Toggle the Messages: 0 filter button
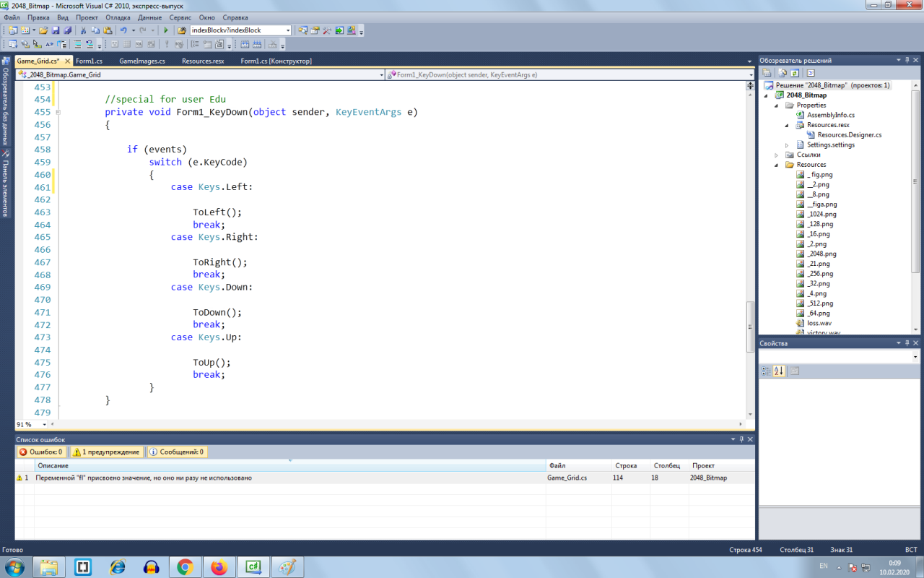Screen dimensions: 924x578 [177, 452]
